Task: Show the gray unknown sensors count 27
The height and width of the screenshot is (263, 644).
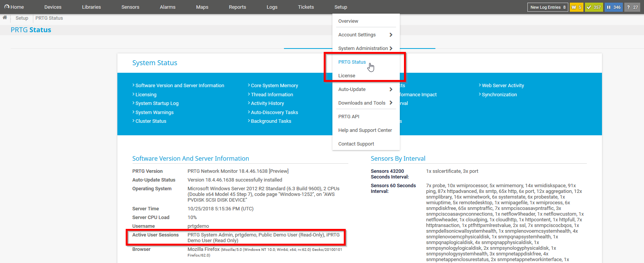Action: [632, 7]
